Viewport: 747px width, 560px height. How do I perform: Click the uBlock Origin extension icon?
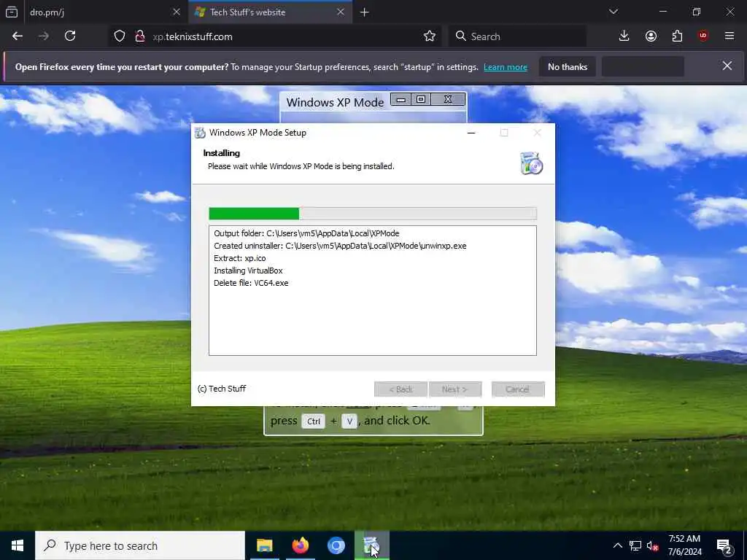pos(703,36)
